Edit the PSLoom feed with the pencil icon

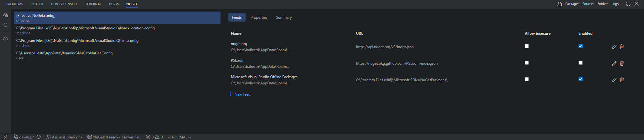tap(614, 63)
